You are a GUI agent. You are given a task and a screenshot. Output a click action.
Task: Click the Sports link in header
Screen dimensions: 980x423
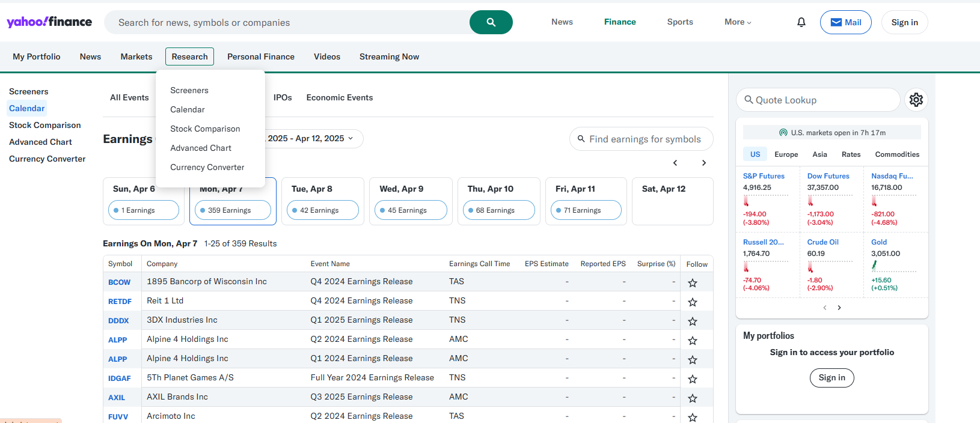[x=680, y=22]
